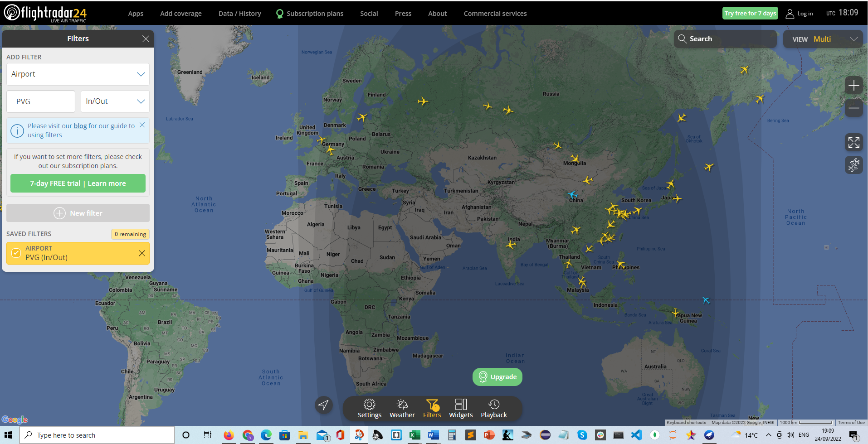
Task: Toggle the saved PVG (In/Out) filter checkbox
Action: [x=16, y=253]
